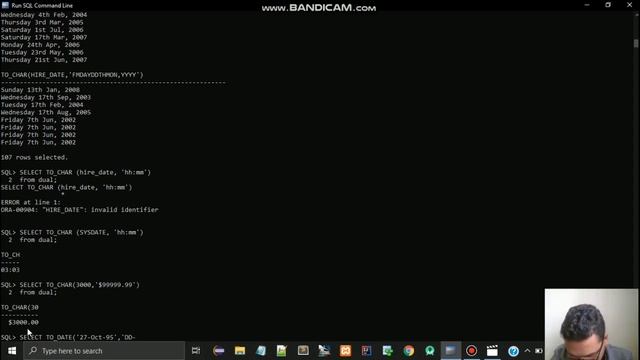The image size is (640, 360).
Task: Launch Google Chrome from the taskbar
Action: (x=409, y=351)
